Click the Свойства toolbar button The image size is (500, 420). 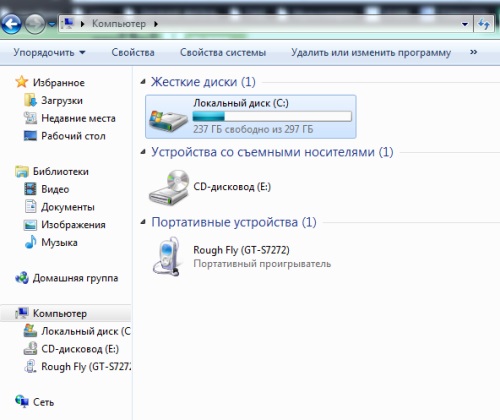click(x=133, y=53)
